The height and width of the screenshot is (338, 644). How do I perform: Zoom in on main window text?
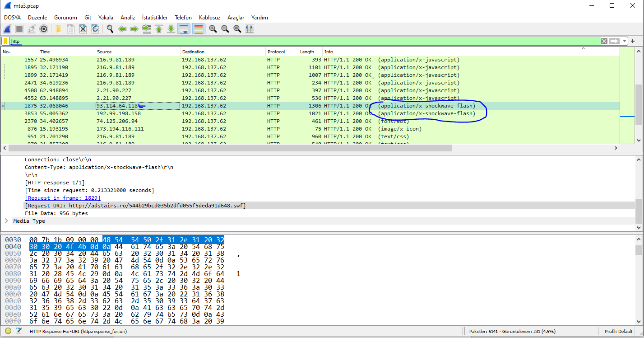[x=213, y=29]
